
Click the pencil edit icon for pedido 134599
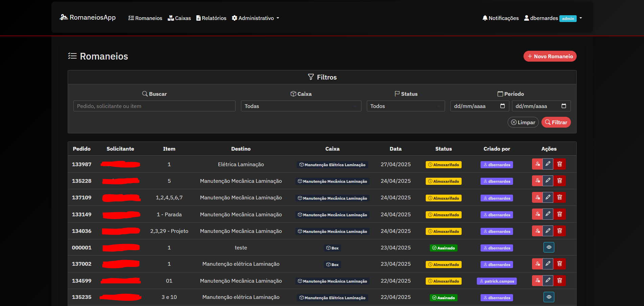click(x=548, y=281)
